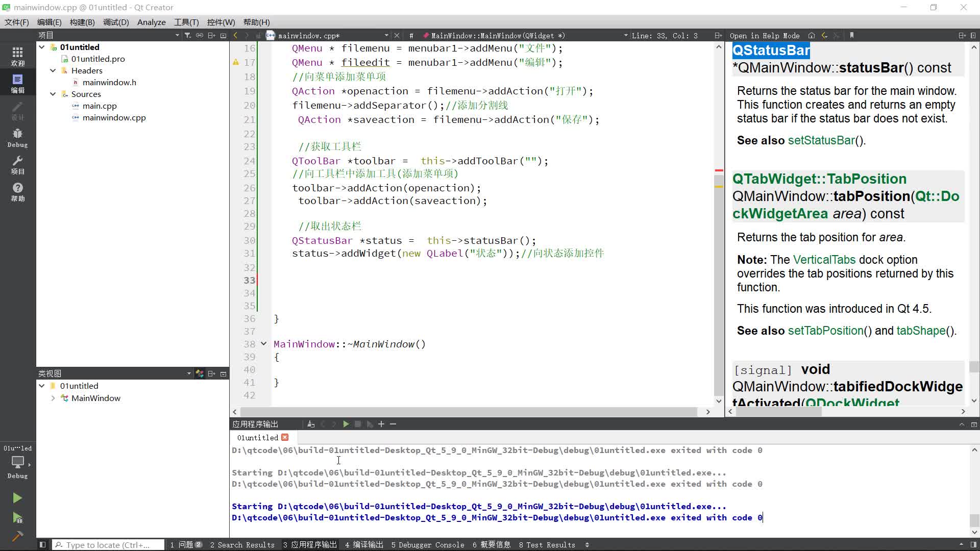Open the Projects (项目) mode wrench icon
The width and height of the screenshot is (980, 551).
coord(17,165)
